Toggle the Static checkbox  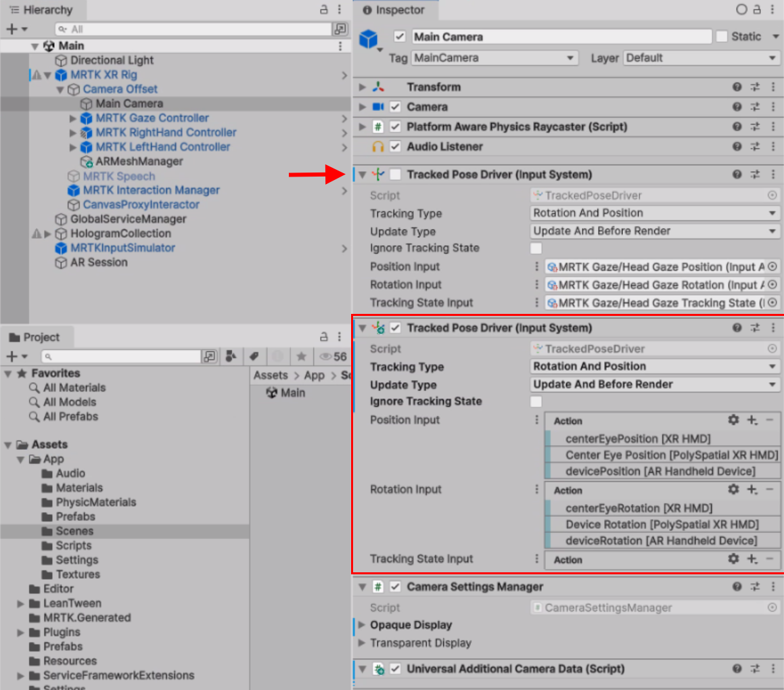point(722,37)
